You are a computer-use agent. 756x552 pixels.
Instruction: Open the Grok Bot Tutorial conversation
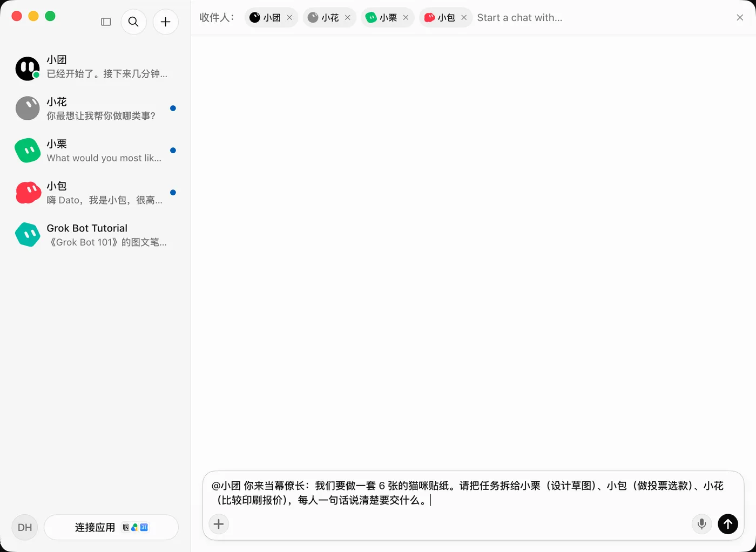[x=96, y=235]
